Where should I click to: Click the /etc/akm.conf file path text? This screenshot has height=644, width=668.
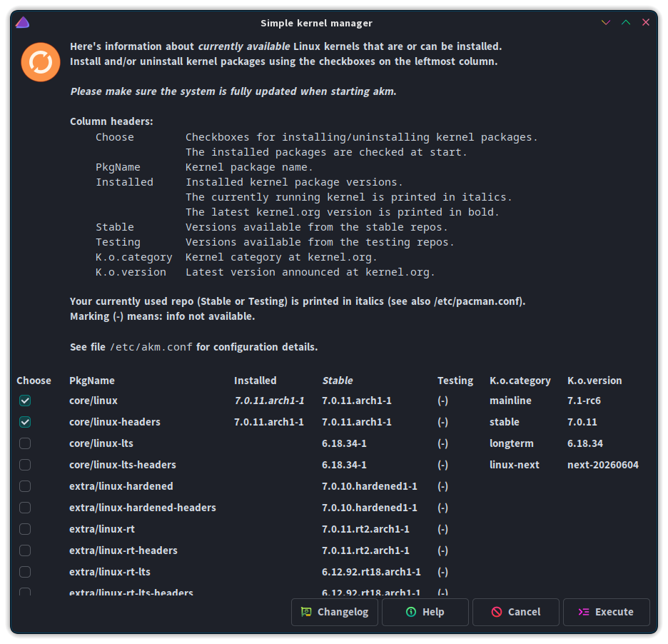click(x=151, y=347)
